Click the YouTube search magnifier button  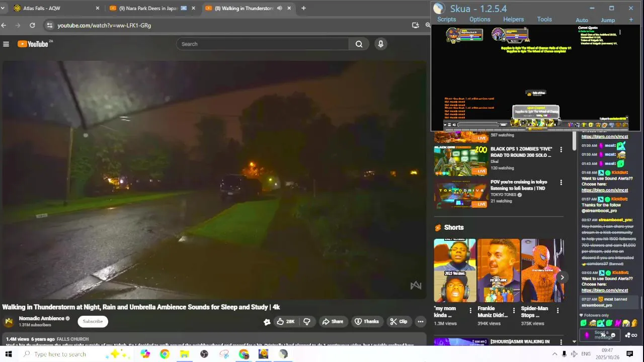coord(359,44)
